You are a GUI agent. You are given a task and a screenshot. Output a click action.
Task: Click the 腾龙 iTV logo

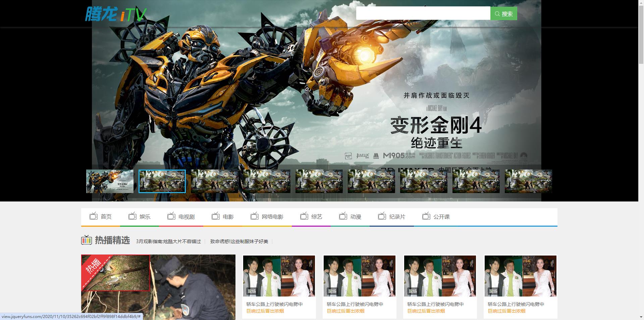pos(116,14)
